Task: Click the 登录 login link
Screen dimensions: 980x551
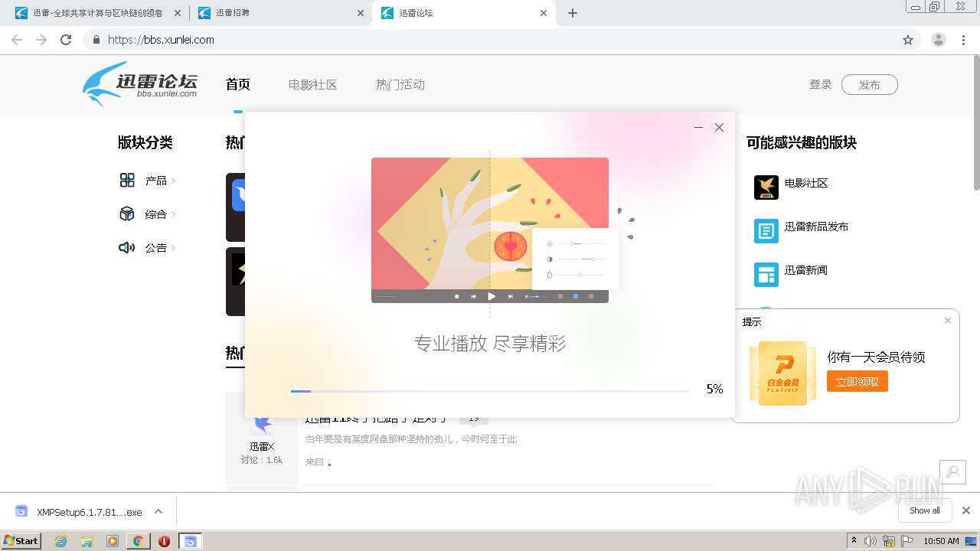Action: coord(821,85)
